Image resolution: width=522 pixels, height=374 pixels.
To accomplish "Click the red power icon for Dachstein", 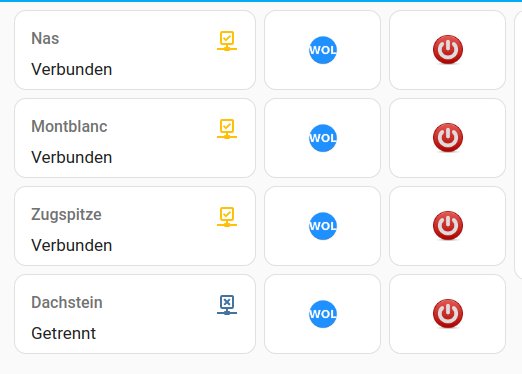I will point(448,314).
